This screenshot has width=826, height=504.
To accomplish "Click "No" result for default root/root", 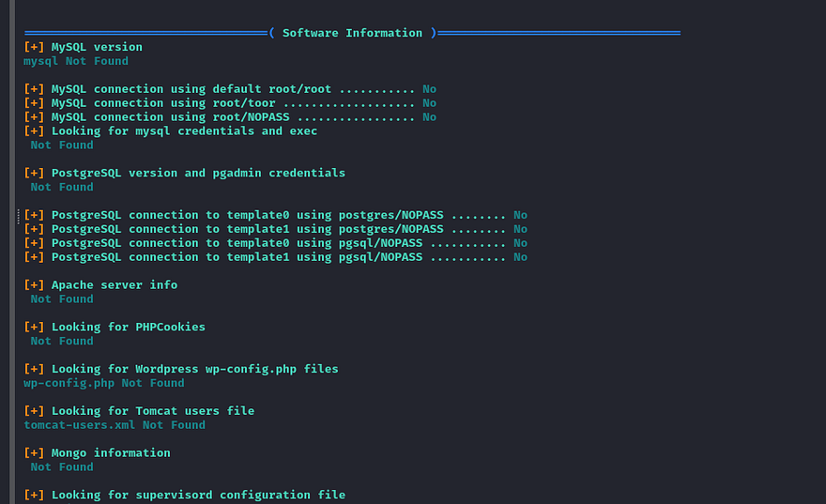I will [429, 89].
